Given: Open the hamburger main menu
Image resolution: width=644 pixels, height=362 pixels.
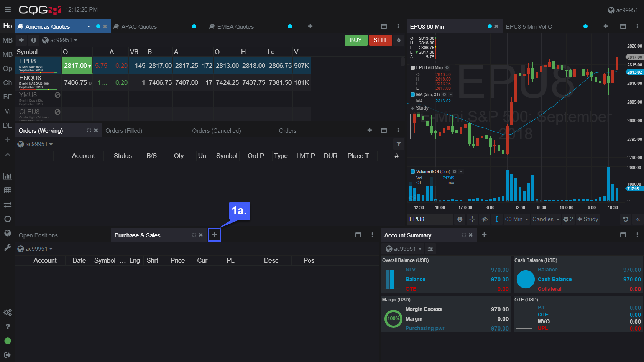Looking at the screenshot, I should pyautogui.click(x=8, y=10).
